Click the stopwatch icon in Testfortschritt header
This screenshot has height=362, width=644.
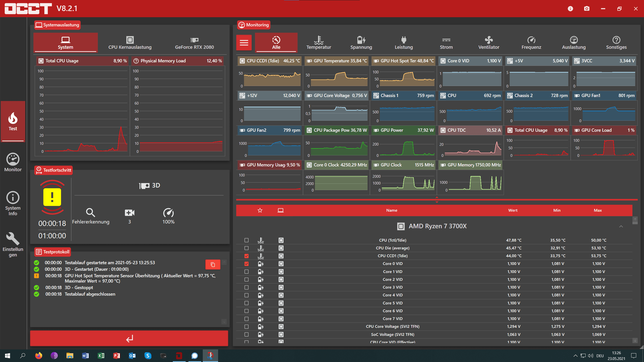[x=39, y=170]
